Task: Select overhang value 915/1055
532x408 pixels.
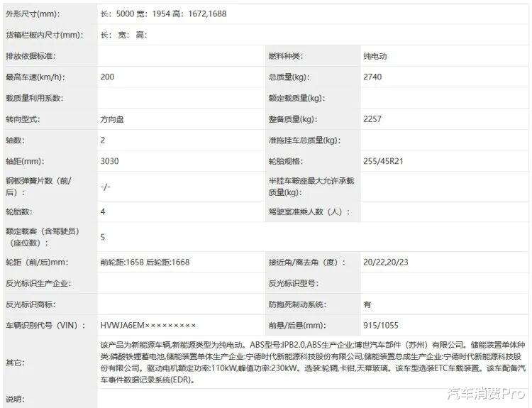Action: pos(381,325)
